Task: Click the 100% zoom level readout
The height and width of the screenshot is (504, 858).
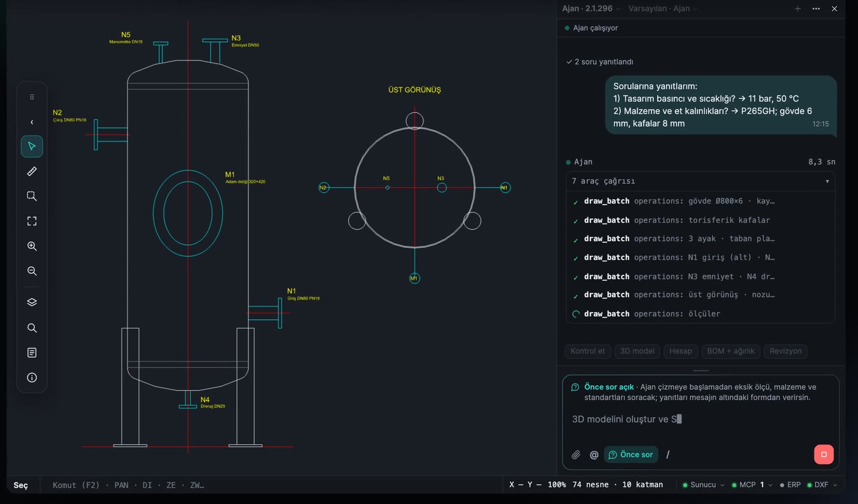Action: [x=557, y=485]
